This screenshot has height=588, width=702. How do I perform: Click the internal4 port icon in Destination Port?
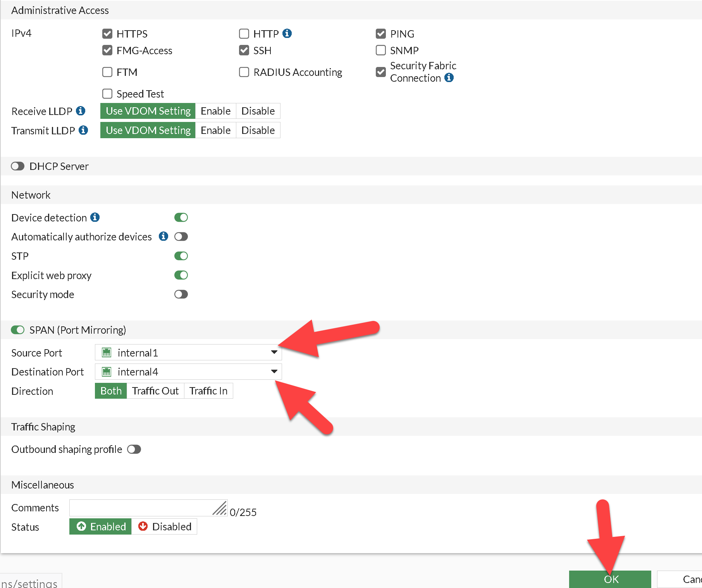coord(107,372)
